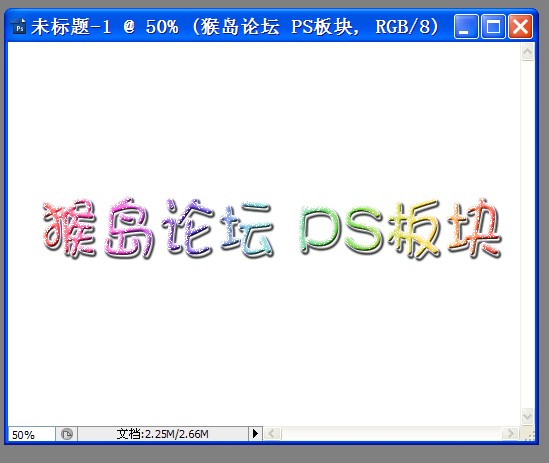
Task: Click the document size text 2.25M/2.66M
Action: [162, 434]
